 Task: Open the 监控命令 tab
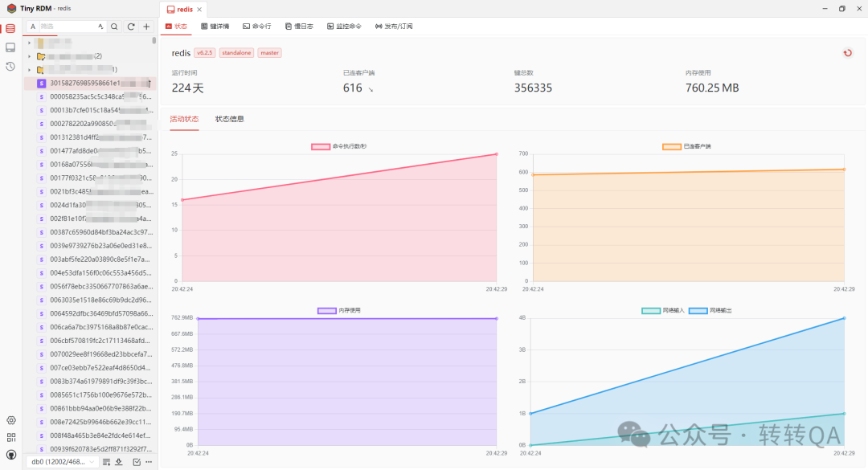pyautogui.click(x=344, y=27)
